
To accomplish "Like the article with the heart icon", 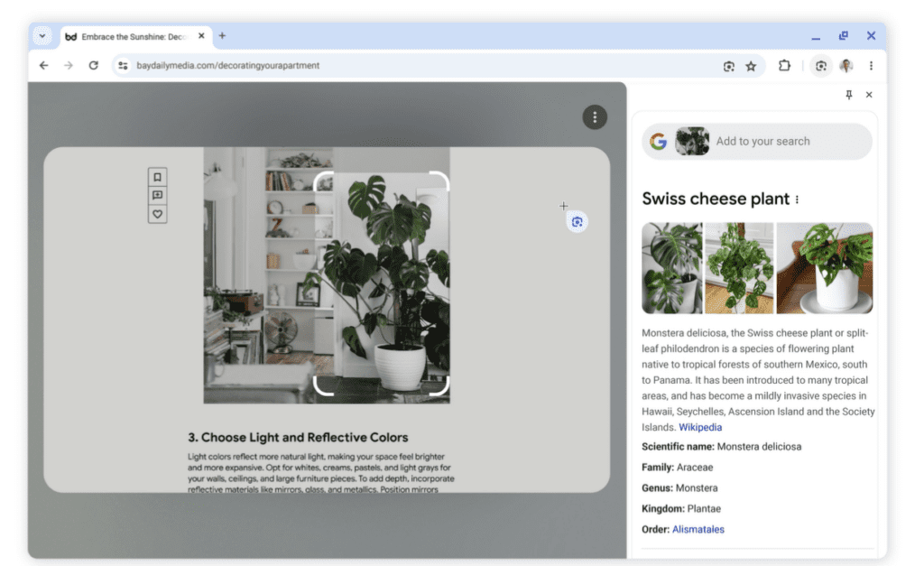I will point(157,214).
